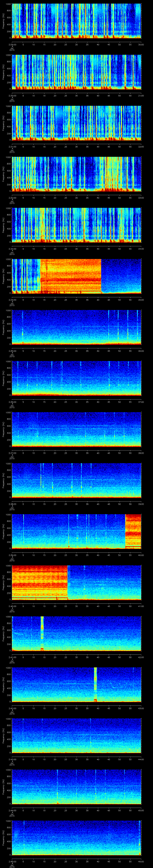Click the red noise block starting the 2:40:00 spectrogram
Viewport: 153px width, 868px height.
point(40,582)
